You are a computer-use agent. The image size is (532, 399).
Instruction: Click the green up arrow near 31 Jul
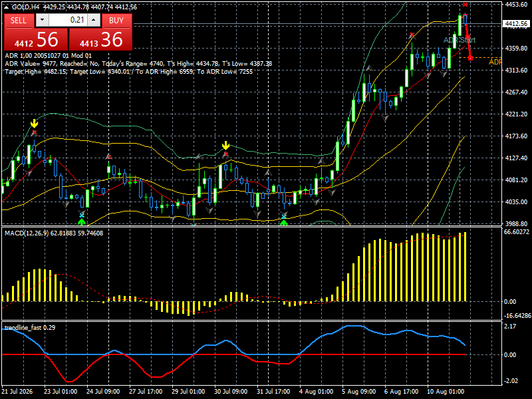[x=284, y=222]
